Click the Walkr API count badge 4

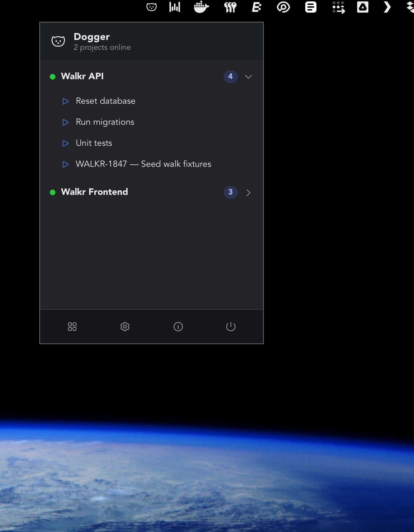[x=231, y=76]
